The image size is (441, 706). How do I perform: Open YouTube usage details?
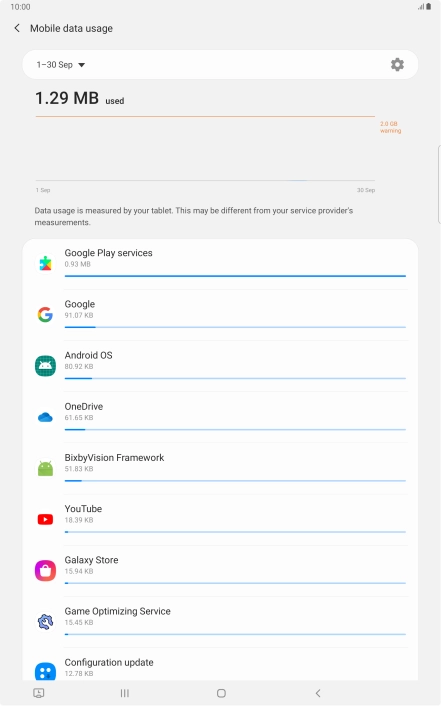click(x=220, y=520)
